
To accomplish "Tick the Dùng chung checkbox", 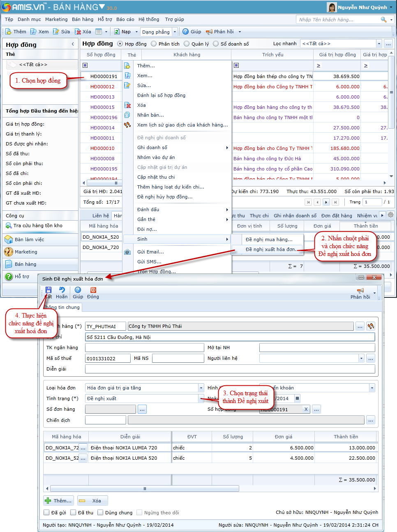I will click(100, 513).
